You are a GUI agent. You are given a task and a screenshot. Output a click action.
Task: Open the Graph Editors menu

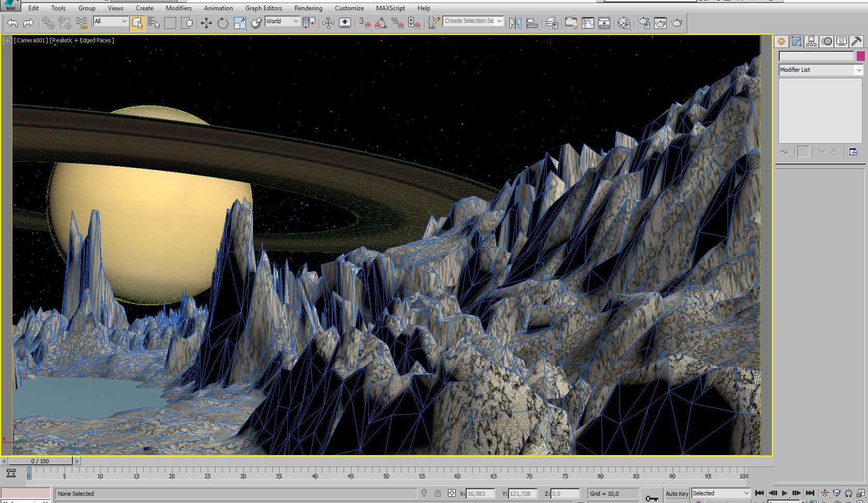click(263, 8)
